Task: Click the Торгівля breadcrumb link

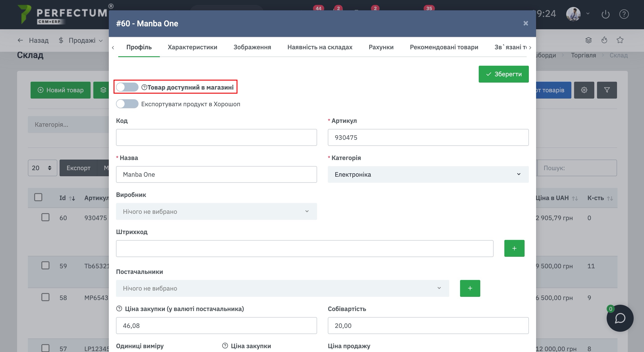Action: [x=583, y=55]
